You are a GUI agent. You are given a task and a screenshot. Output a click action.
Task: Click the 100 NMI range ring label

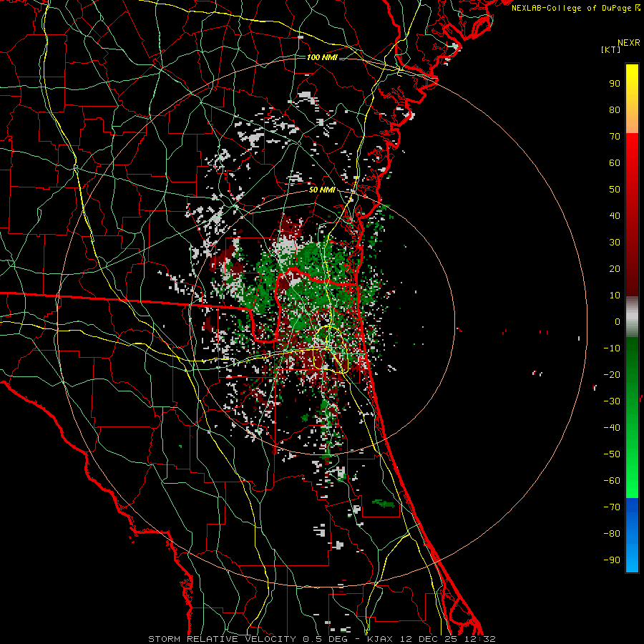[322, 57]
